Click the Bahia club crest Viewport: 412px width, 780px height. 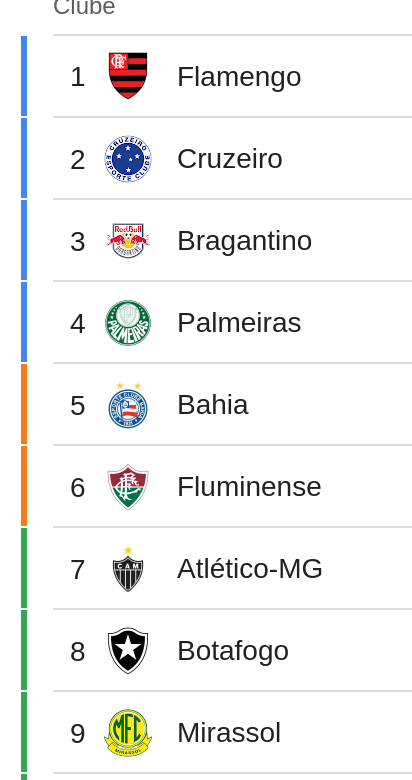[x=128, y=405]
